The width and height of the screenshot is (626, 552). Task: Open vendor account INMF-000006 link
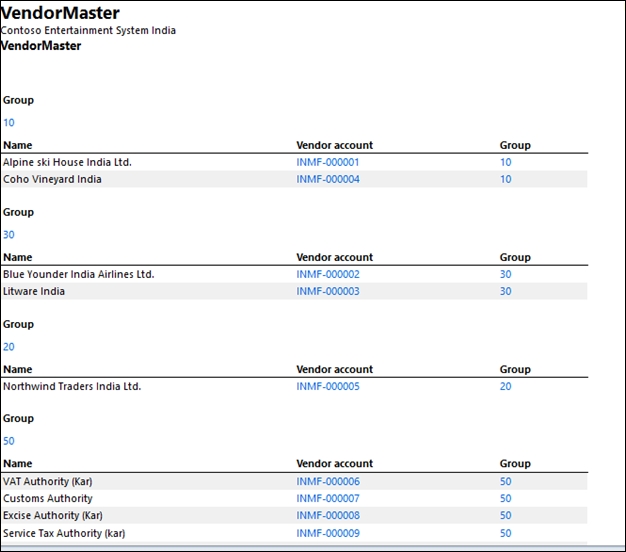click(328, 481)
